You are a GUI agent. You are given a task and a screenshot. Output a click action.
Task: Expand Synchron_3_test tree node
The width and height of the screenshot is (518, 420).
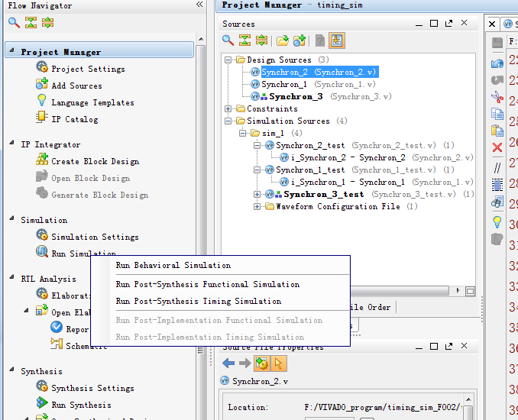tap(257, 194)
